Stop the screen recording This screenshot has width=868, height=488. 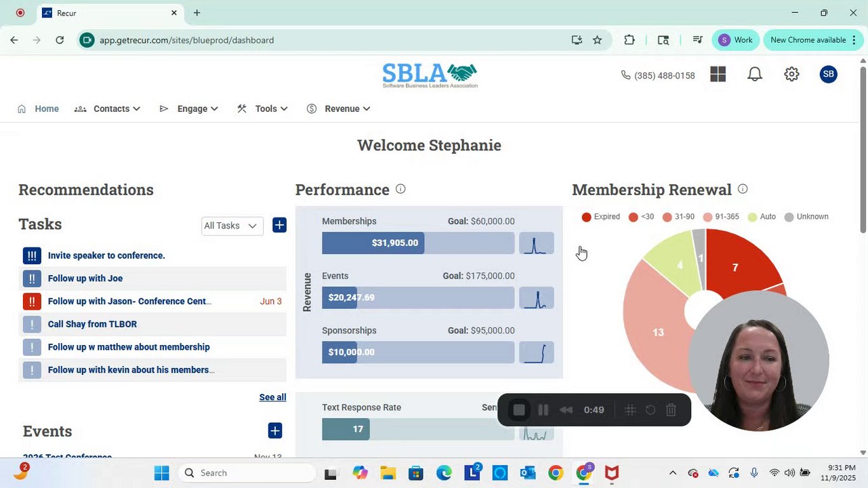coord(519,410)
